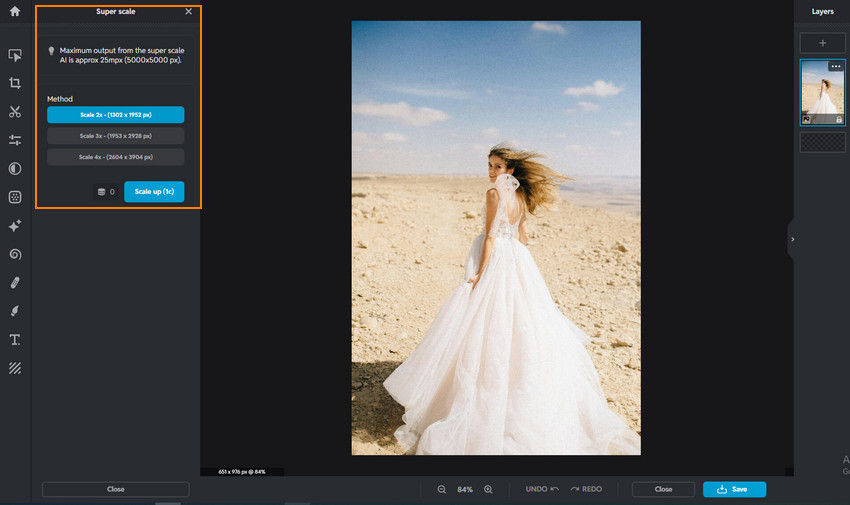The image size is (850, 505).
Task: Select the Crop tool
Action: pos(15,83)
